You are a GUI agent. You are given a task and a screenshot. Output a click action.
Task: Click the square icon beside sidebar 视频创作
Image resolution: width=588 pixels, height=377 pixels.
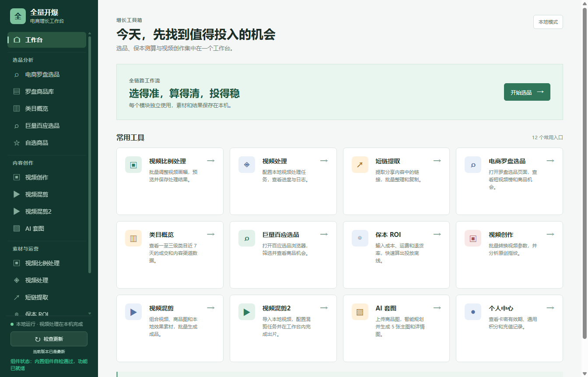[17, 177]
